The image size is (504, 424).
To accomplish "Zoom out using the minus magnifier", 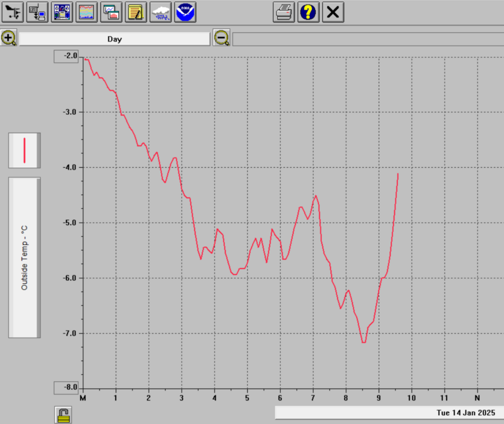I will pos(221,38).
